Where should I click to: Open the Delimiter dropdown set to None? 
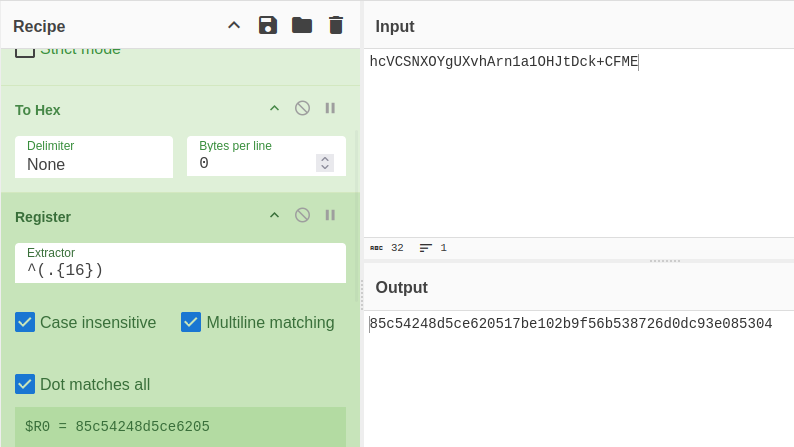tap(94, 157)
